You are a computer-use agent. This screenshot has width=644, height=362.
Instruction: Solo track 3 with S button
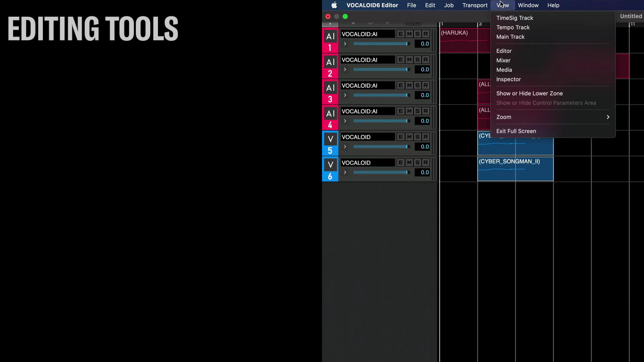(417, 85)
